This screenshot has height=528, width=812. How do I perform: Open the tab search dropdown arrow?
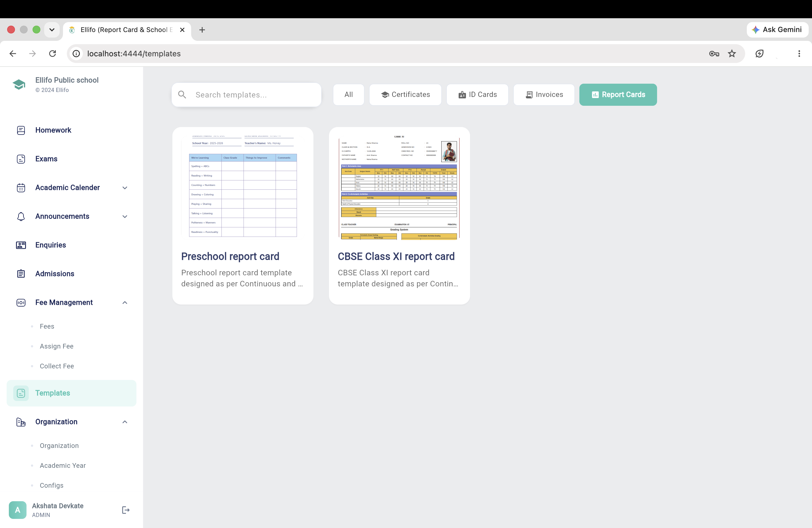click(x=52, y=30)
